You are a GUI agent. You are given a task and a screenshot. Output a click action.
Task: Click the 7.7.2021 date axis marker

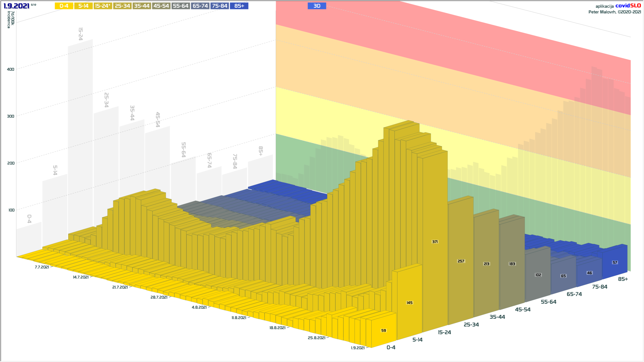tap(42, 267)
